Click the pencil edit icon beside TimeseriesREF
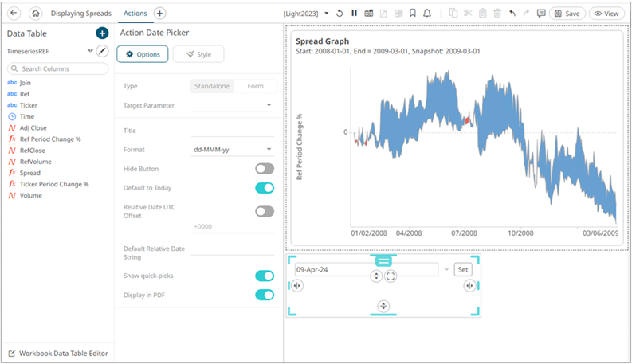Screen dimensions: 632x364 pos(102,51)
